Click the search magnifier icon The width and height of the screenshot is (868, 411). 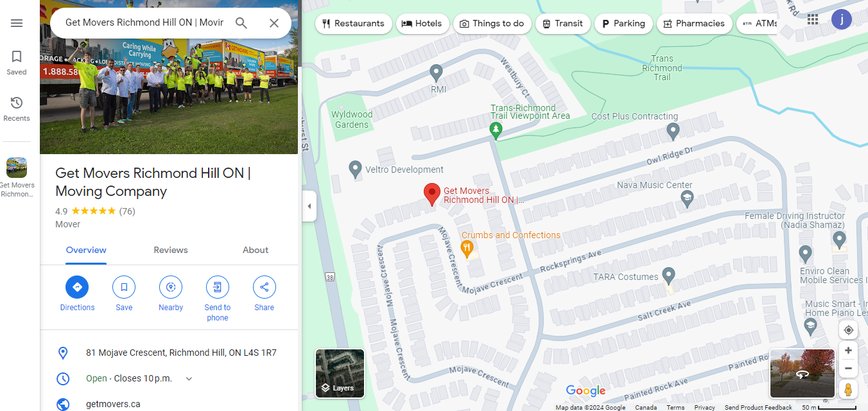(x=241, y=23)
